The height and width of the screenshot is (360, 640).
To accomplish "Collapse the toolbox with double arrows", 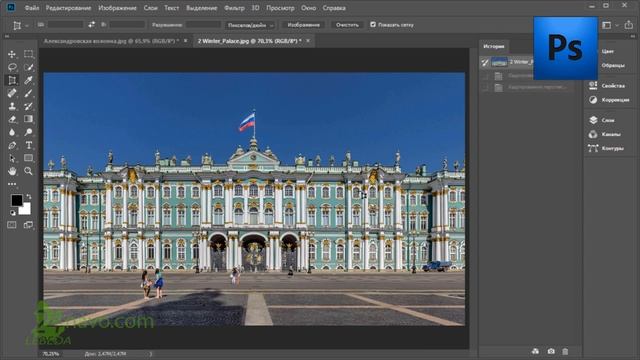I will point(7,36).
